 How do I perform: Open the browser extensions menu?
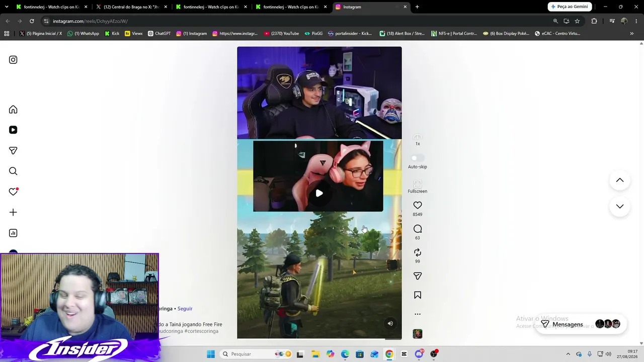point(594,21)
